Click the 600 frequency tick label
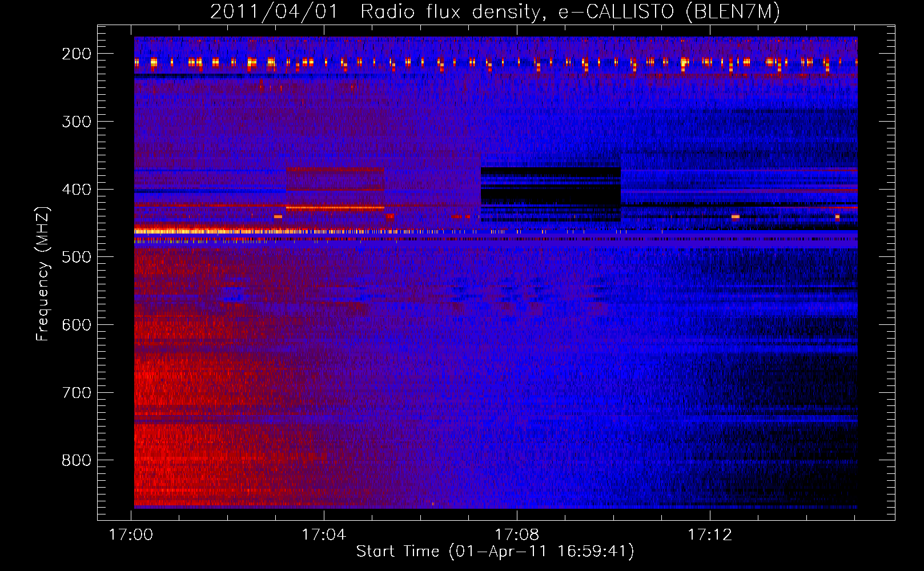The height and width of the screenshot is (571, 924). [77, 325]
